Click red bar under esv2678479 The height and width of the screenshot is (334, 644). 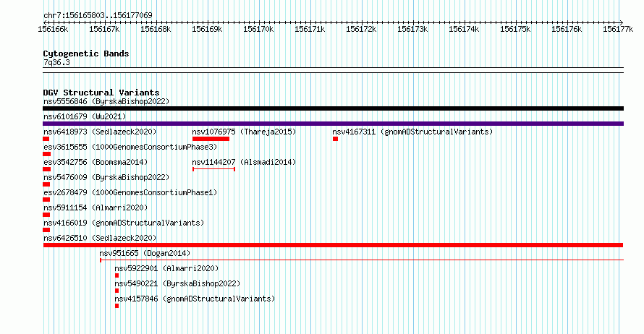click(46, 200)
